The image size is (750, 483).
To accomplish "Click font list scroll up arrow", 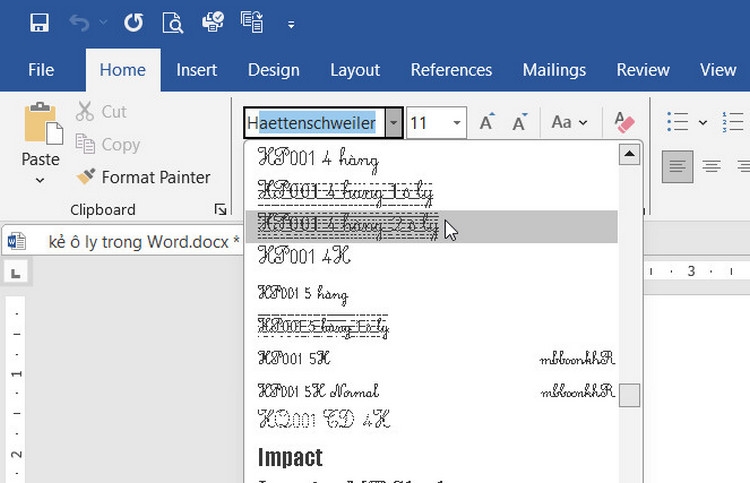I will [629, 154].
